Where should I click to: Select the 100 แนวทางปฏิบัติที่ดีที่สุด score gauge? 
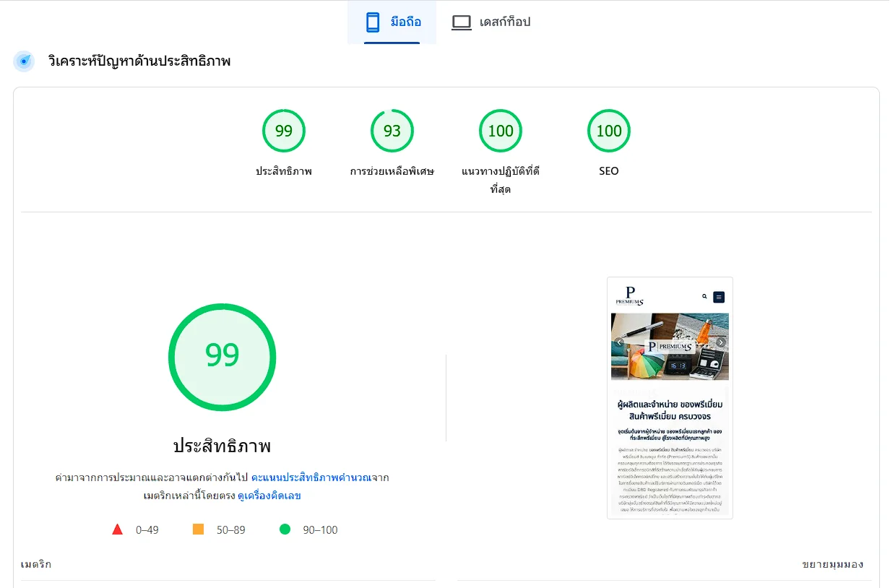coord(501,131)
